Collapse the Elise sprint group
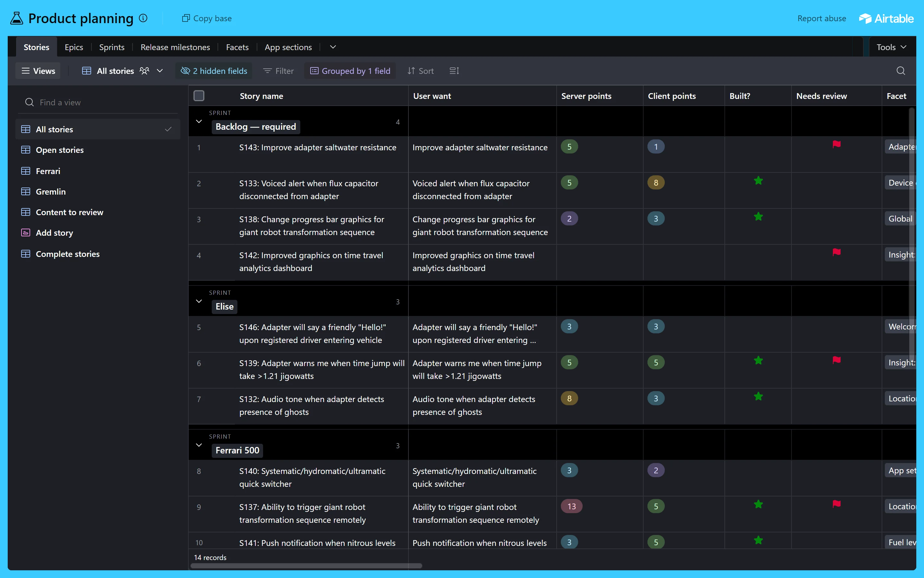This screenshot has height=578, width=924. [199, 301]
